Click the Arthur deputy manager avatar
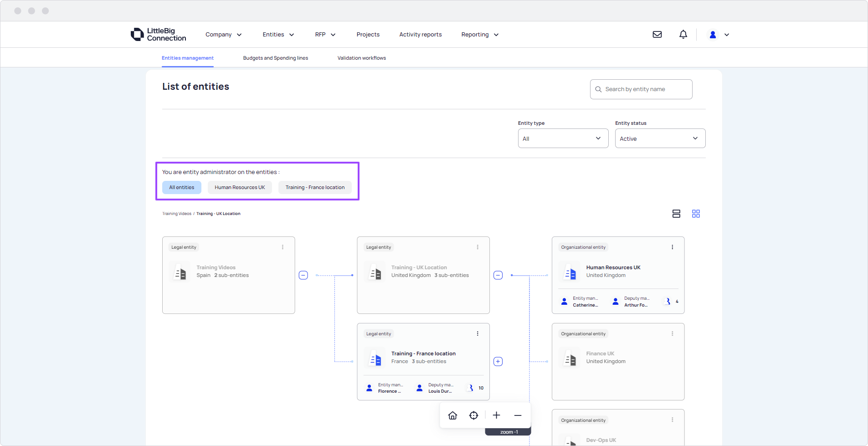Image resolution: width=868 pixels, height=446 pixels. coord(616,302)
